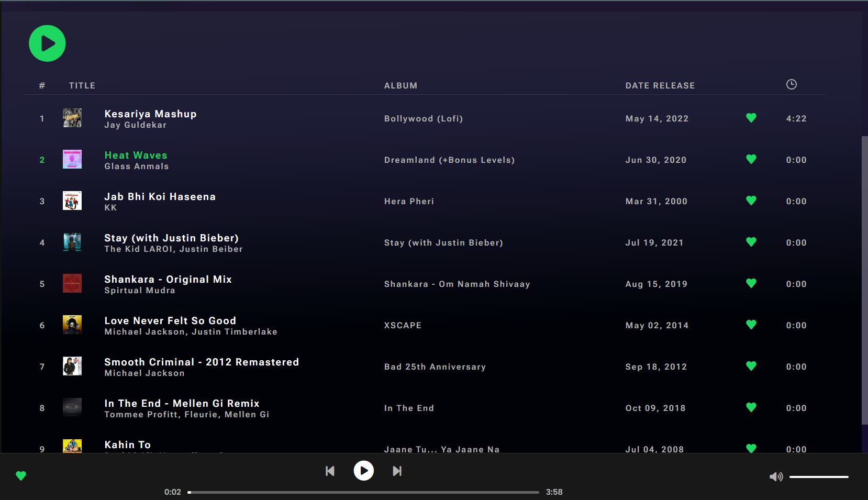Play Jab Bhi Koi Haseena
This screenshot has height=500, width=868.
click(x=160, y=197)
